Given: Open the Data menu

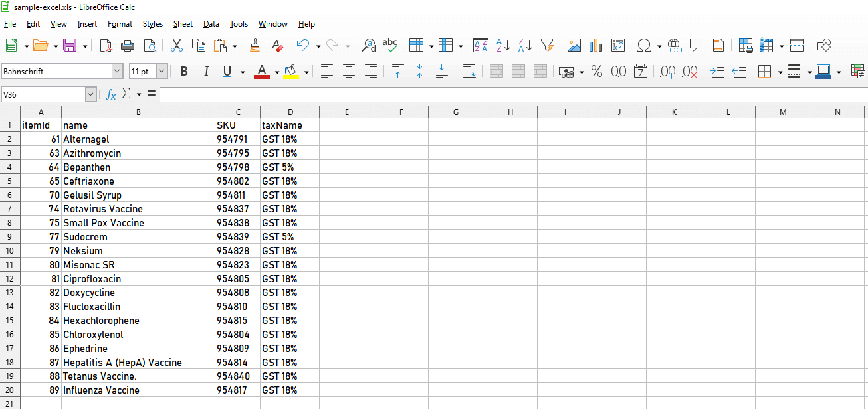Looking at the screenshot, I should click(x=211, y=24).
